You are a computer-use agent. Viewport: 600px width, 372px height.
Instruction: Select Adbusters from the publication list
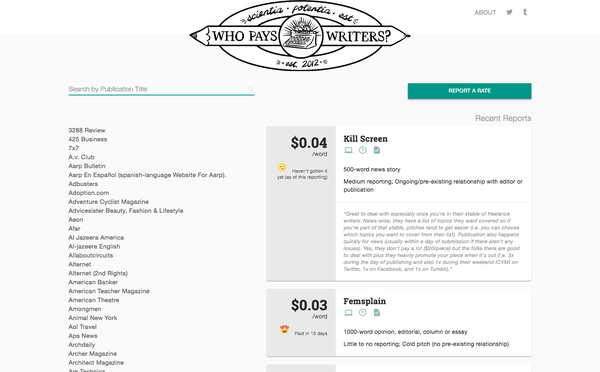[x=83, y=184]
